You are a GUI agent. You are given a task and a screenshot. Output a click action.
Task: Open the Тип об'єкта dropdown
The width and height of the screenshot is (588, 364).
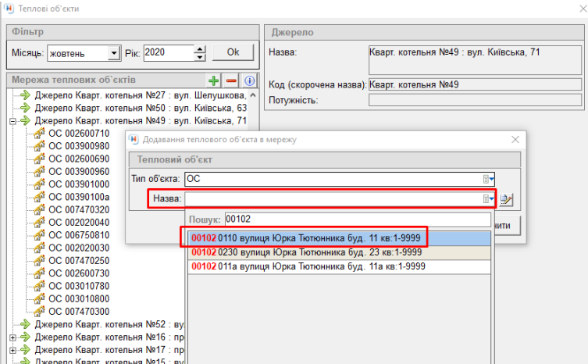pos(488,178)
